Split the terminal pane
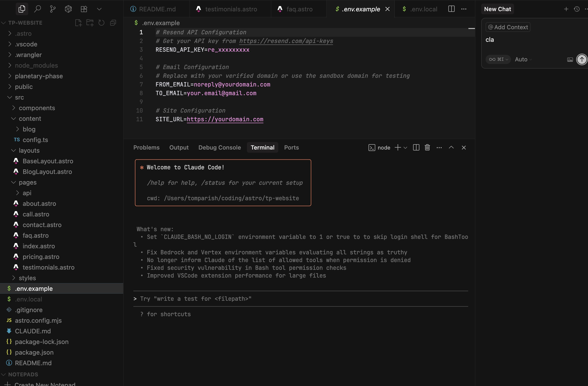Image resolution: width=588 pixels, height=386 pixels. 416,147
